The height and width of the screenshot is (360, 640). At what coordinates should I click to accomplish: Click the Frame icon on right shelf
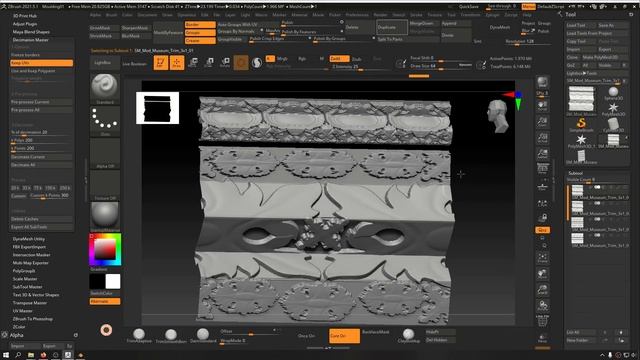pyautogui.click(x=542, y=258)
